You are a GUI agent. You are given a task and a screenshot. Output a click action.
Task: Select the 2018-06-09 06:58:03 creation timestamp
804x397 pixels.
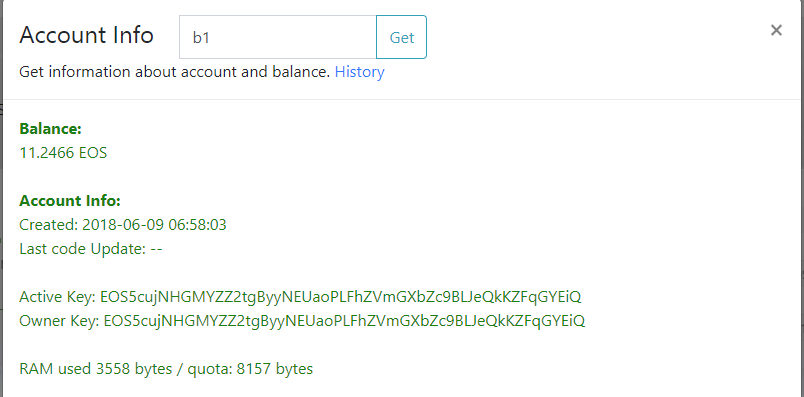pyautogui.click(x=154, y=225)
